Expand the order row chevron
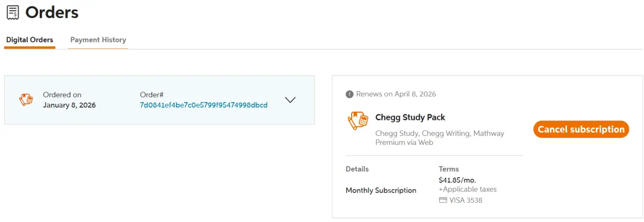 [x=290, y=100]
